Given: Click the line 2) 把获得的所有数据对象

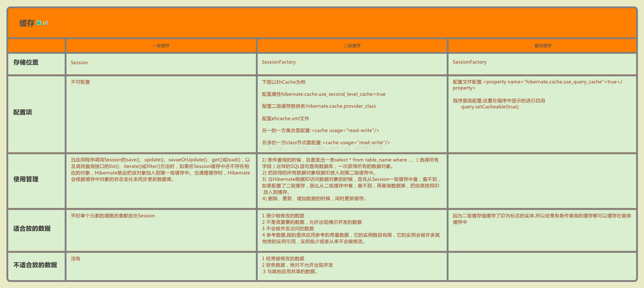Looking at the screenshot, I should [319, 173].
